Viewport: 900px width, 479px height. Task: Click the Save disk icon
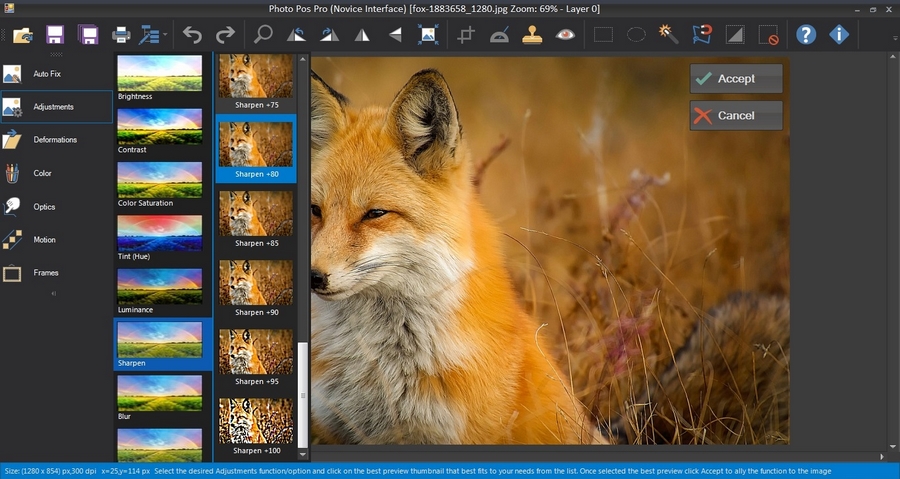tap(55, 35)
